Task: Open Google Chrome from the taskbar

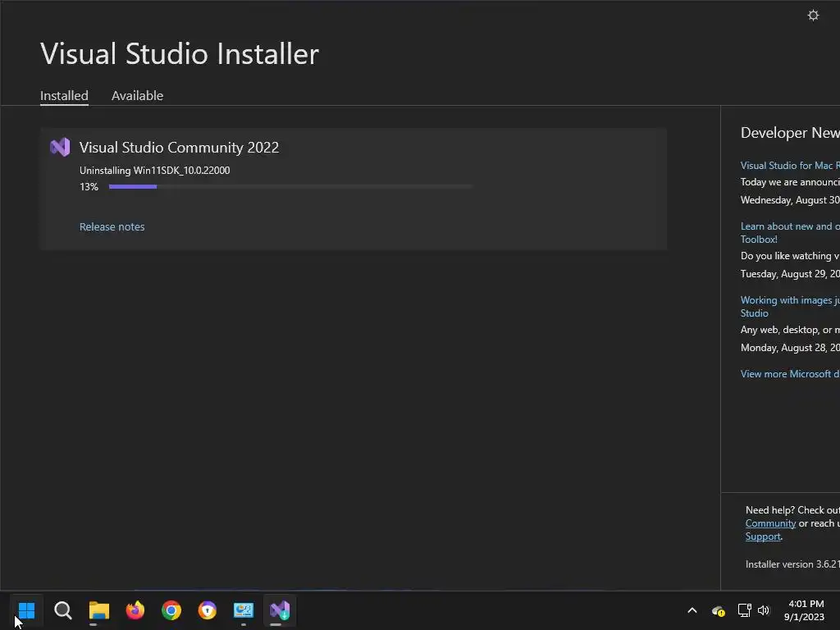Action: tap(171, 609)
